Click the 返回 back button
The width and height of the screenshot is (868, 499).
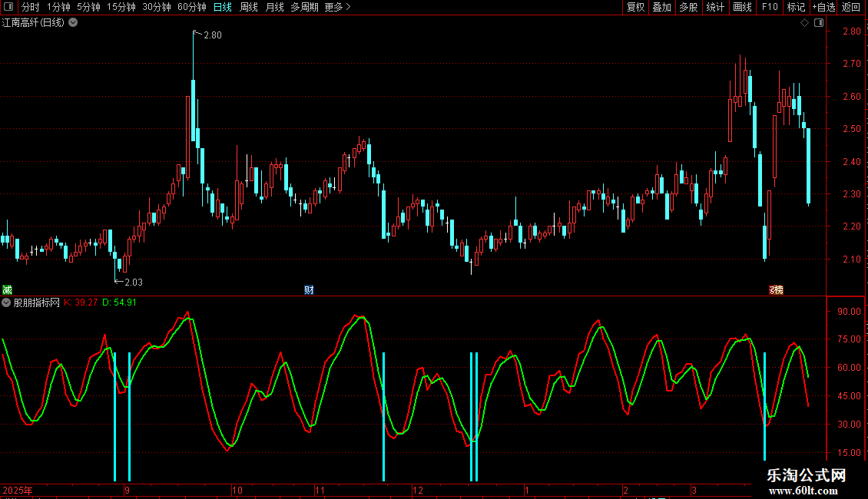pos(851,7)
